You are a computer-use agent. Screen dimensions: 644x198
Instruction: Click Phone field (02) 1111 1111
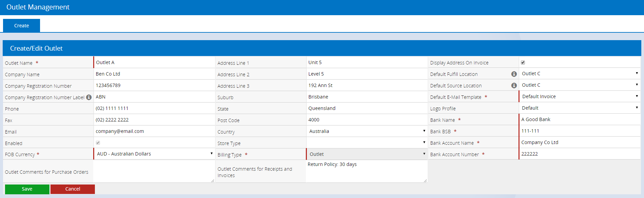tap(154, 108)
